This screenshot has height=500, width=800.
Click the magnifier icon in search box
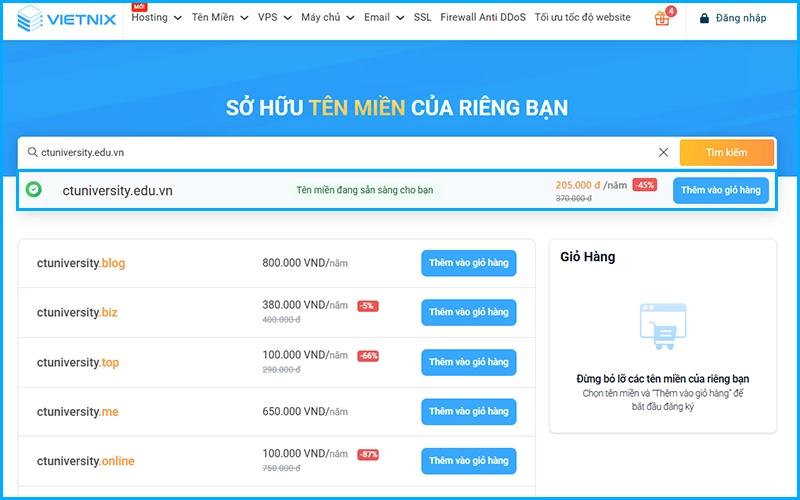coord(33,152)
